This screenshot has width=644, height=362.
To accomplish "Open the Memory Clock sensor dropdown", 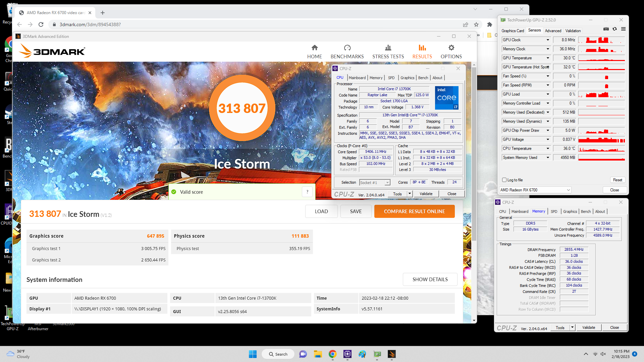I will pos(548,49).
